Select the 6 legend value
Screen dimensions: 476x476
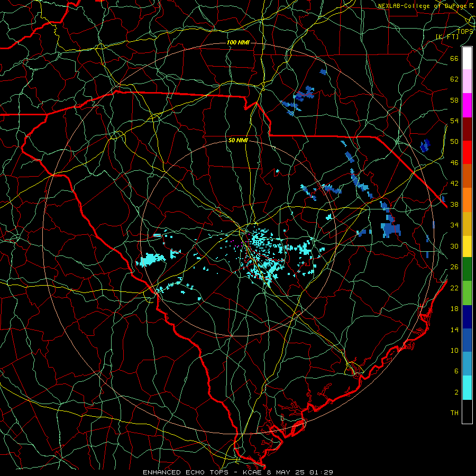[x=456, y=371]
